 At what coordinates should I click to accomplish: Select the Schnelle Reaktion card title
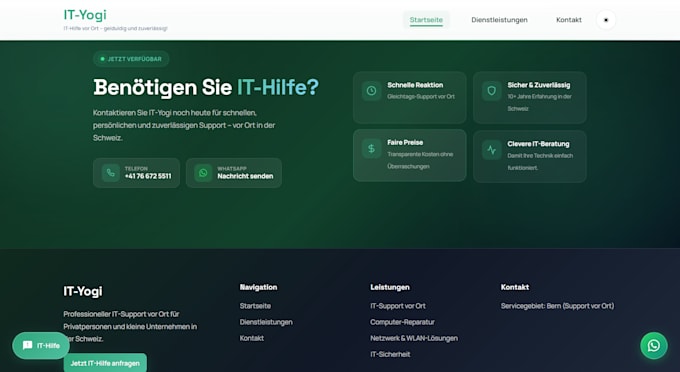click(415, 85)
